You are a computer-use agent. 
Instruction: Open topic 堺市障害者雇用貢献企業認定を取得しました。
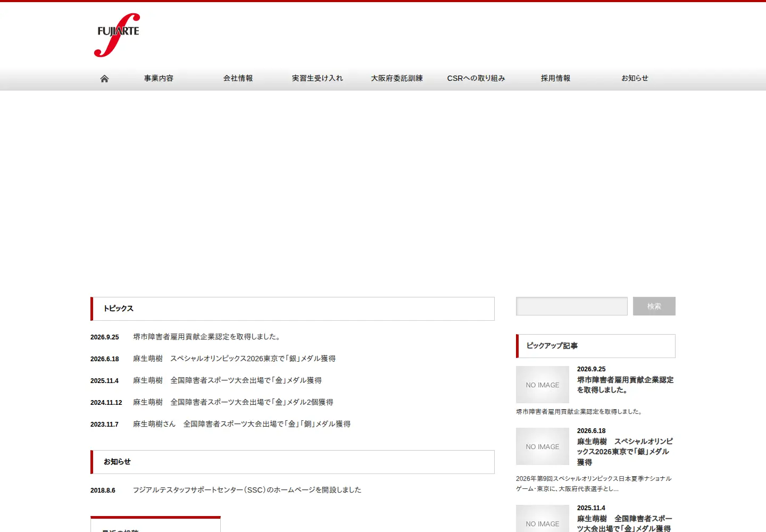(208, 337)
